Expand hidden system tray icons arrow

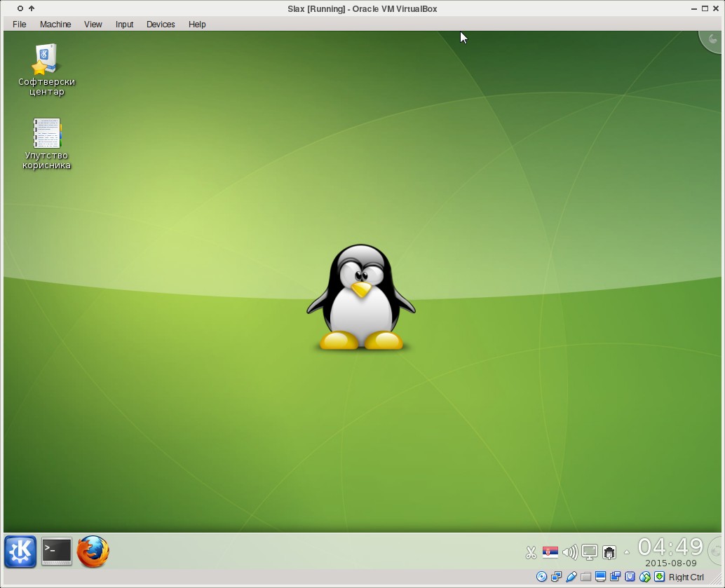[x=627, y=552]
